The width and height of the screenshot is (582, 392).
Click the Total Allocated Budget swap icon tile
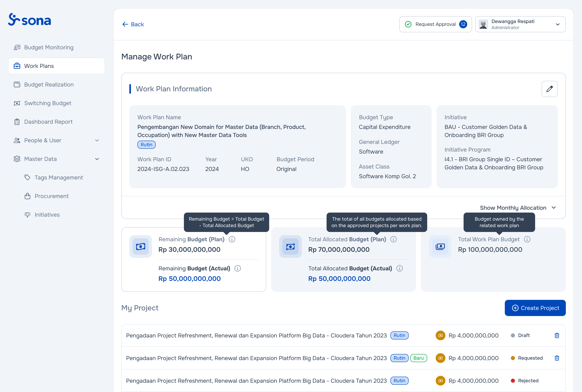290,247
